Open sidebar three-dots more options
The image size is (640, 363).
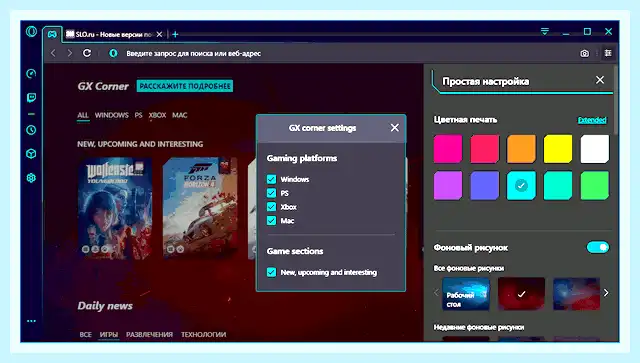[x=31, y=321]
